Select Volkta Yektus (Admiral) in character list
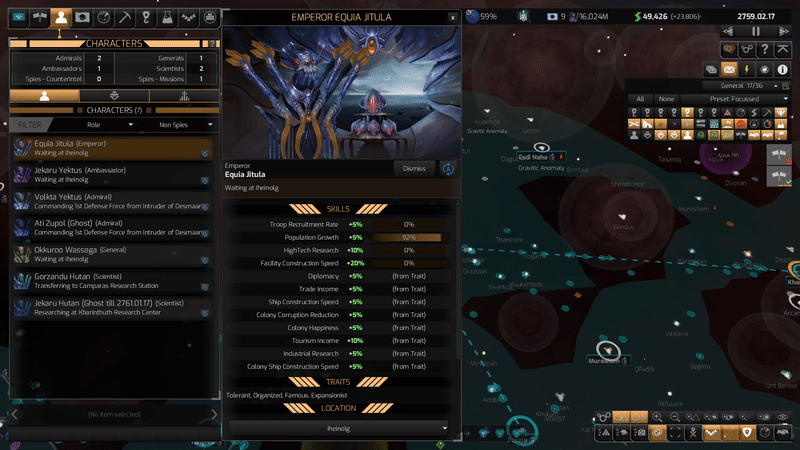Viewport: 800px width, 450px height. [x=110, y=202]
